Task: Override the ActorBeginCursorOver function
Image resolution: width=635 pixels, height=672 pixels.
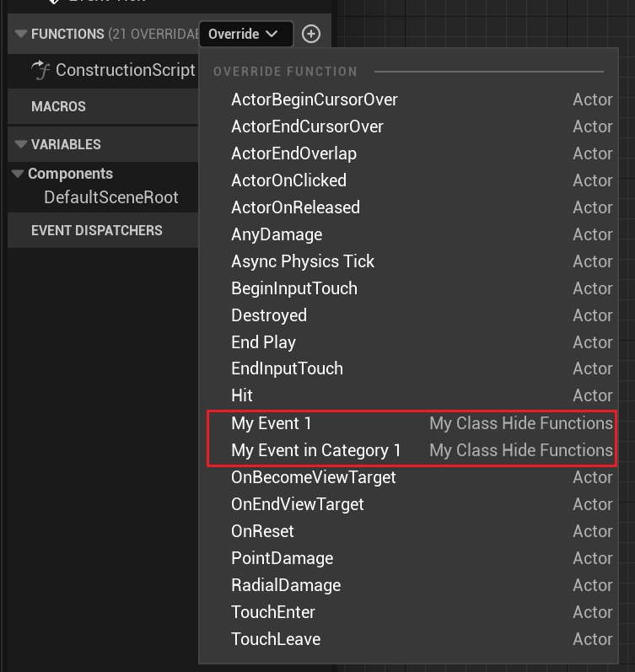Action: 314,99
